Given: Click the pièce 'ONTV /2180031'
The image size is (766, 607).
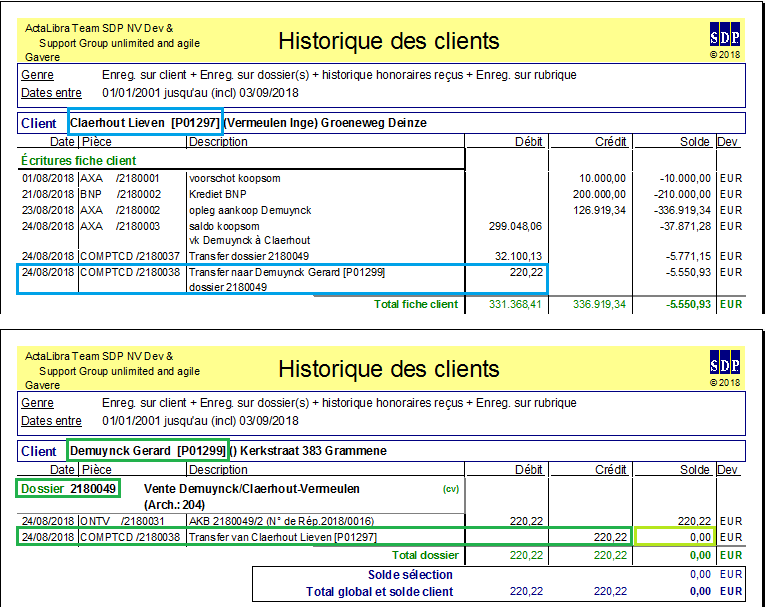Looking at the screenshot, I should (x=122, y=521).
